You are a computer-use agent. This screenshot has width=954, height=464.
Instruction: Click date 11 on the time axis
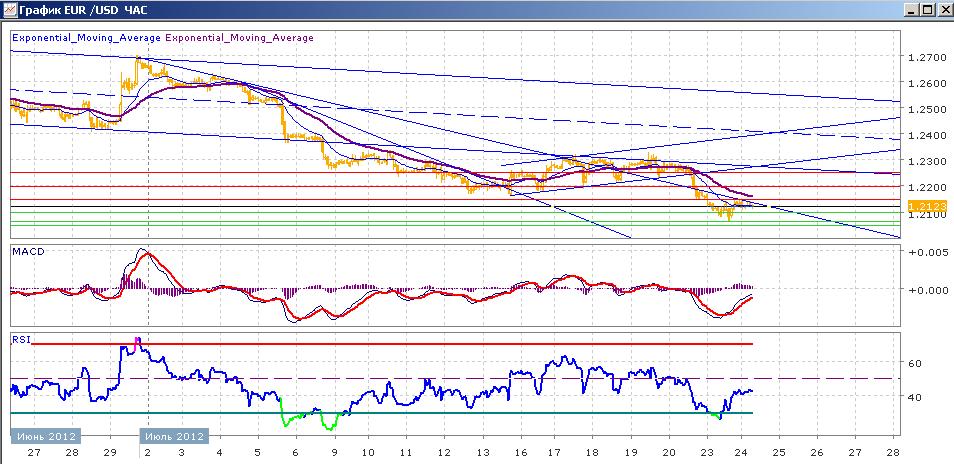pyautogui.click(x=406, y=453)
